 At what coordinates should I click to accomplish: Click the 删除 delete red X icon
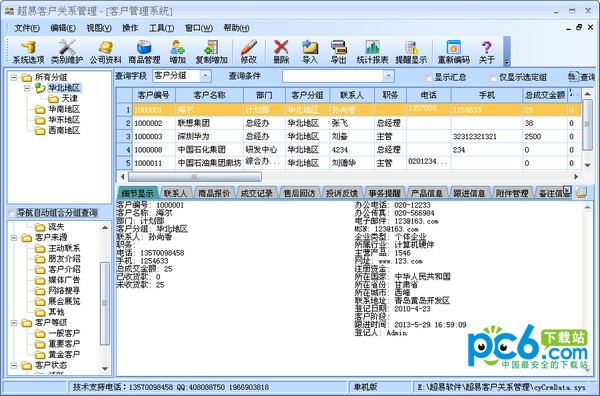281,52
